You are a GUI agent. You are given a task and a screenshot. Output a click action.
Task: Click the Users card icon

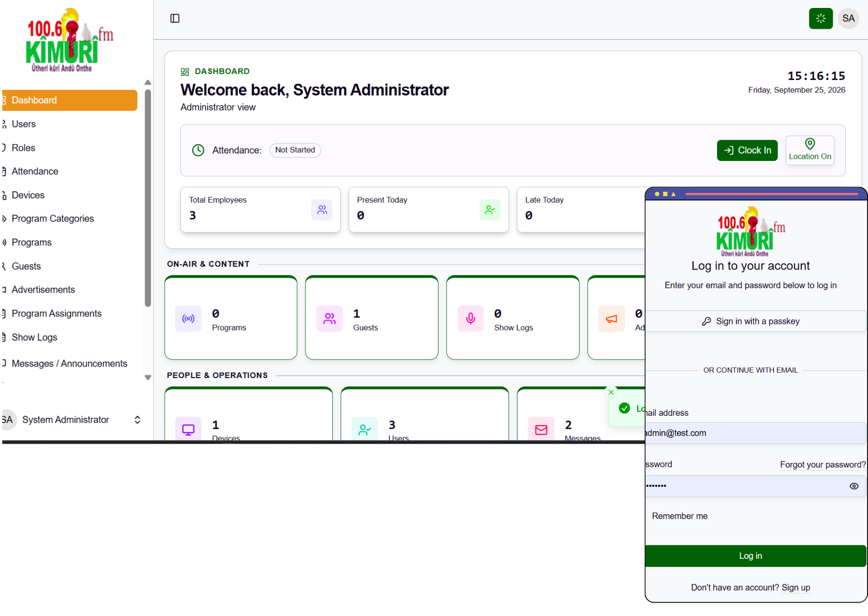364,429
